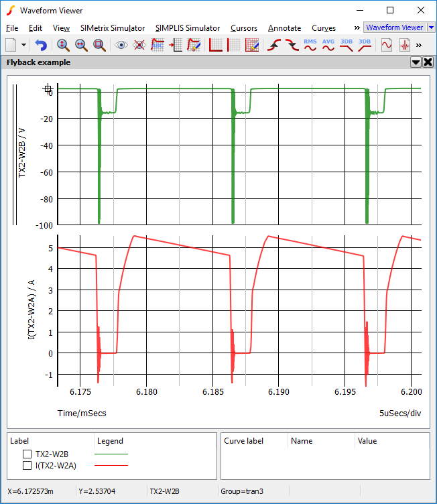Open the Flyback example tab list dropdown

[416, 62]
